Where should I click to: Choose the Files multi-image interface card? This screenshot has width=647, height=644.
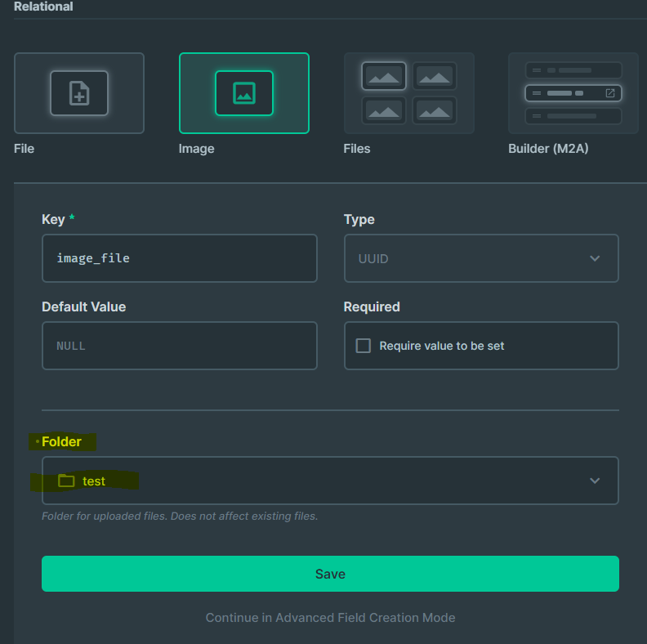pos(409,93)
